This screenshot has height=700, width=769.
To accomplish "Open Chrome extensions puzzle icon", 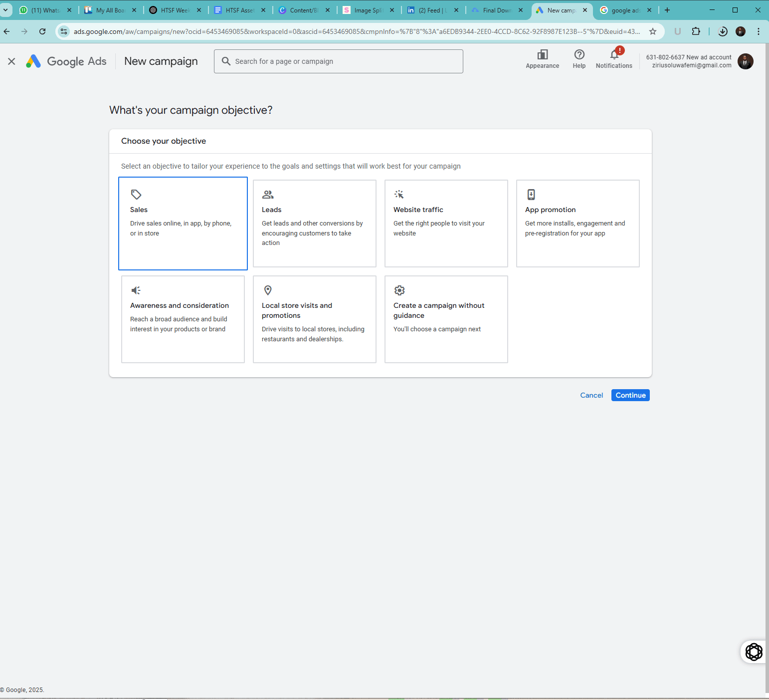I will (x=696, y=31).
